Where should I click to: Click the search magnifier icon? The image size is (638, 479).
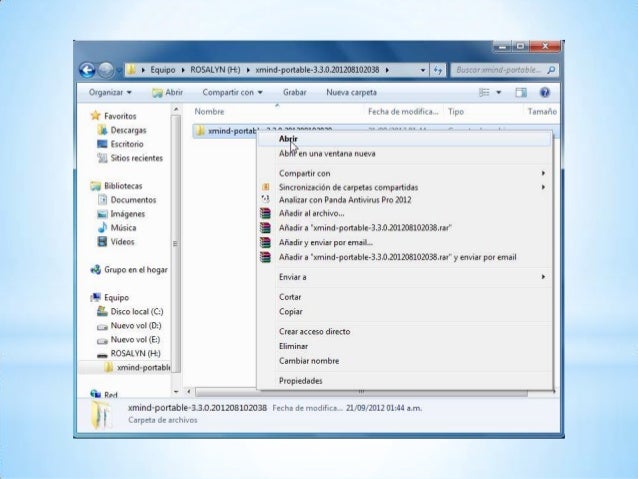click(x=551, y=70)
